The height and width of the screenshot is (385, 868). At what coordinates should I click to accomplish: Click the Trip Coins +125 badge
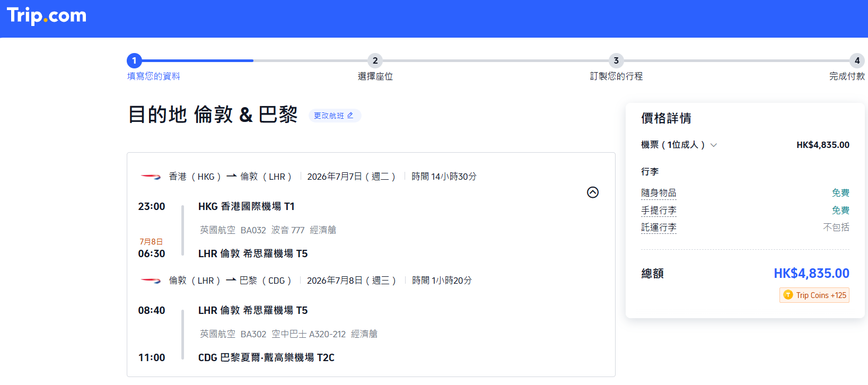pyautogui.click(x=814, y=295)
